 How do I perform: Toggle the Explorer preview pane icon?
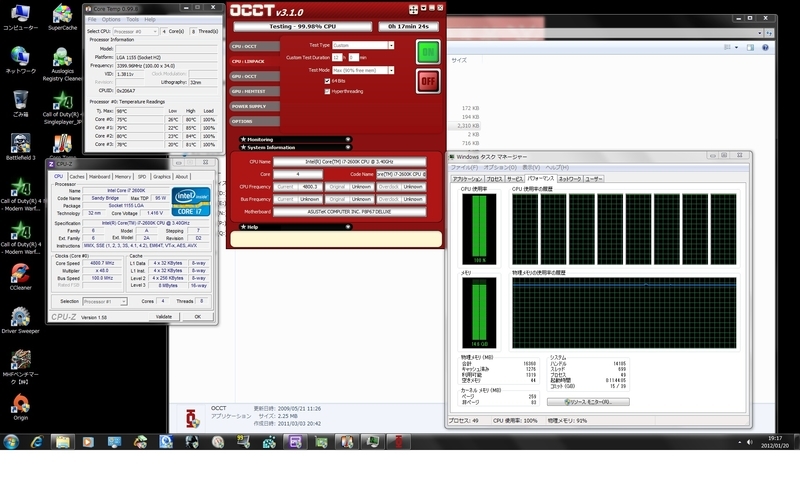[750, 47]
